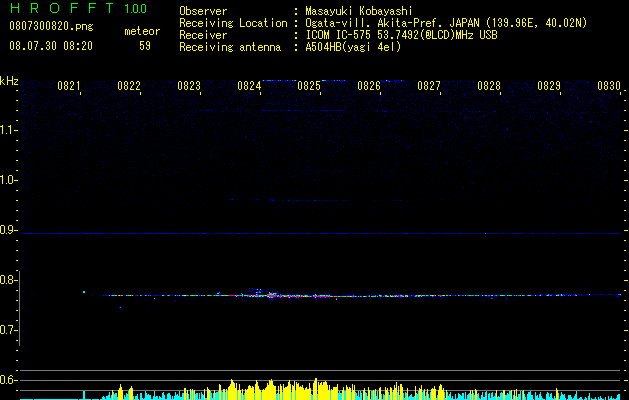Click observer name Masayuki Kobayashi
Viewport: 629px width, 400px height.
tap(359, 11)
